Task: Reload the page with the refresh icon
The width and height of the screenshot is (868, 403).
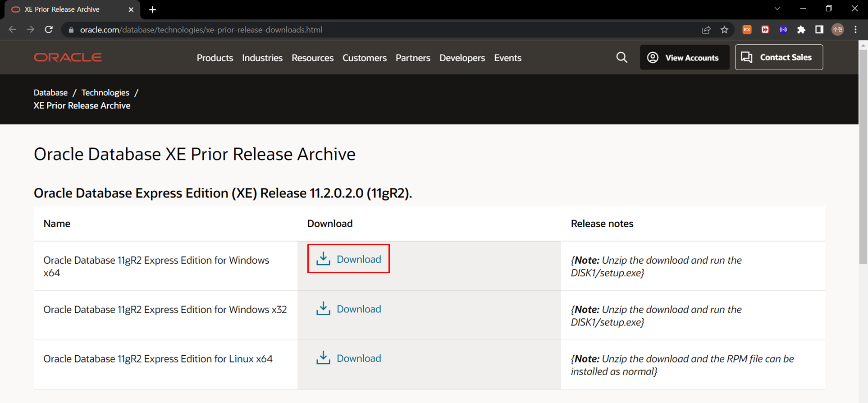Action: 49,30
